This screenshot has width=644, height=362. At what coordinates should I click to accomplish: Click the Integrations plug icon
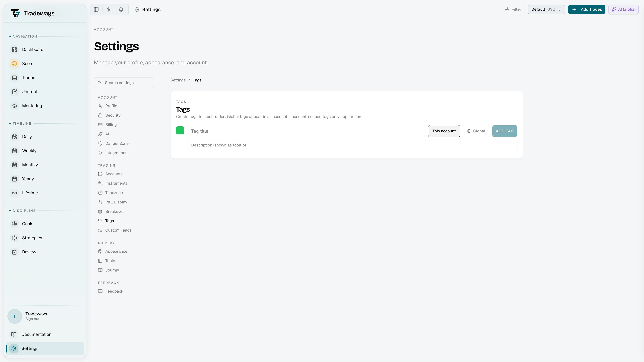100,153
